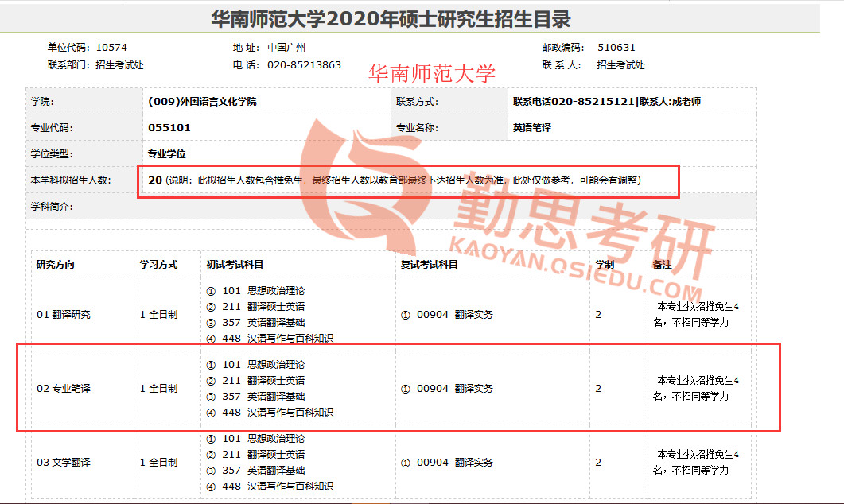The width and height of the screenshot is (844, 504).
Task: Click the address 中国广州
Action: 286,48
